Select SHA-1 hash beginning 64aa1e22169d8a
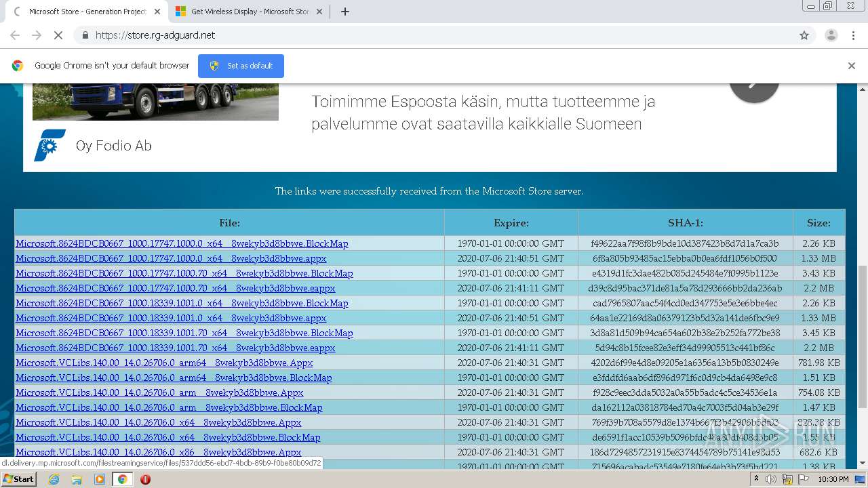This screenshot has width=868, height=488. coord(685,318)
